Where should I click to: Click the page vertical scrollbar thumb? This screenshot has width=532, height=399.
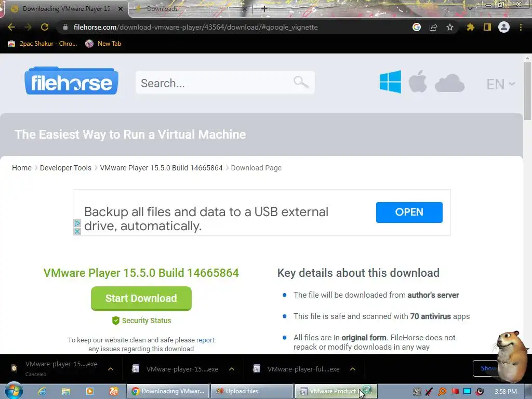click(527, 91)
